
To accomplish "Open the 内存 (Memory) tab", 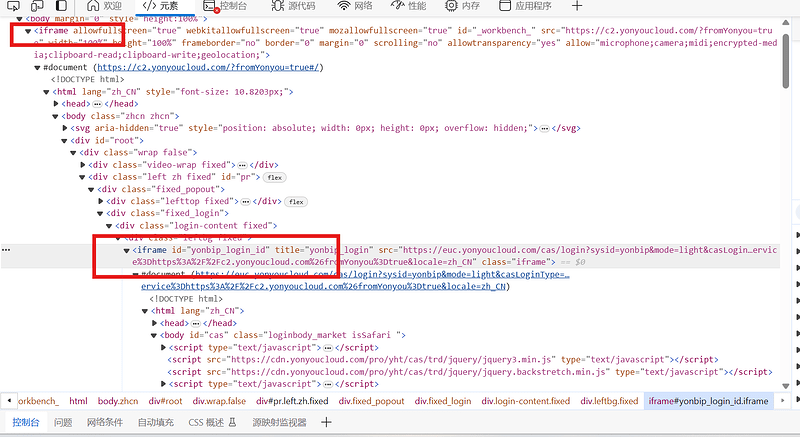I will click(462, 6).
